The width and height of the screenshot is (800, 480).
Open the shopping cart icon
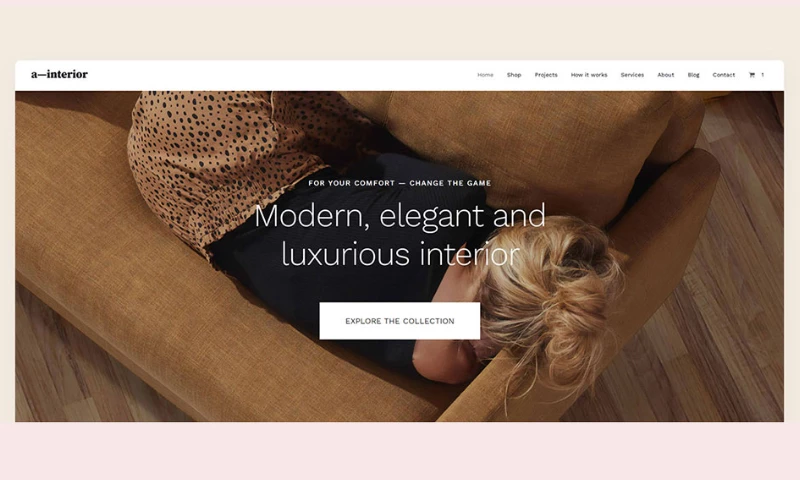(752, 75)
